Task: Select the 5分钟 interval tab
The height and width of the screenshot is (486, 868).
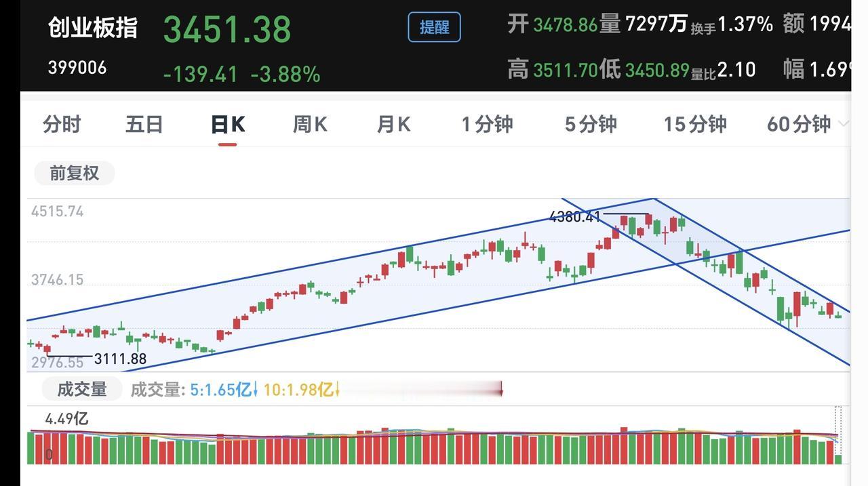Action: tap(591, 124)
